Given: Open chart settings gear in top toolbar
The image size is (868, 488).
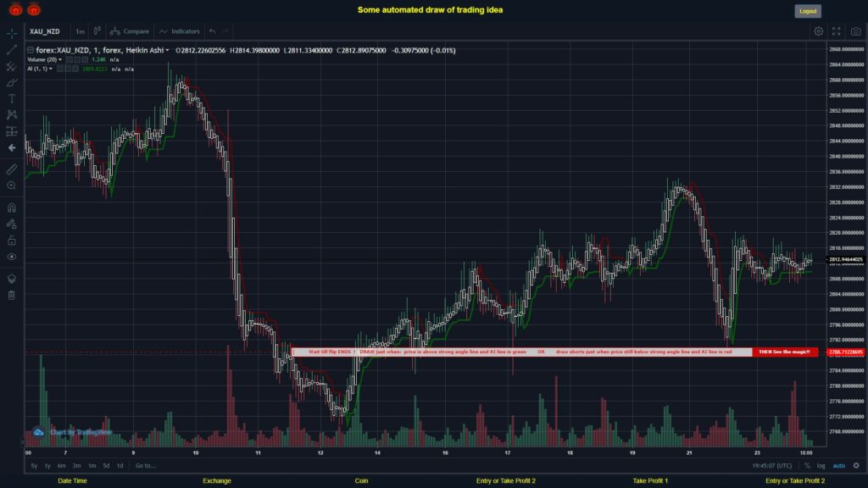Looking at the screenshot, I should pos(818,31).
